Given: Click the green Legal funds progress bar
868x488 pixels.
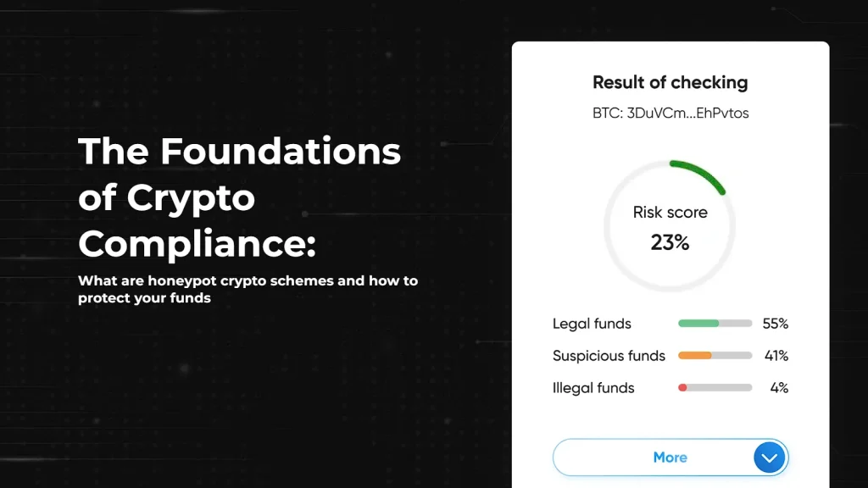Looking at the screenshot, I should coord(715,323).
